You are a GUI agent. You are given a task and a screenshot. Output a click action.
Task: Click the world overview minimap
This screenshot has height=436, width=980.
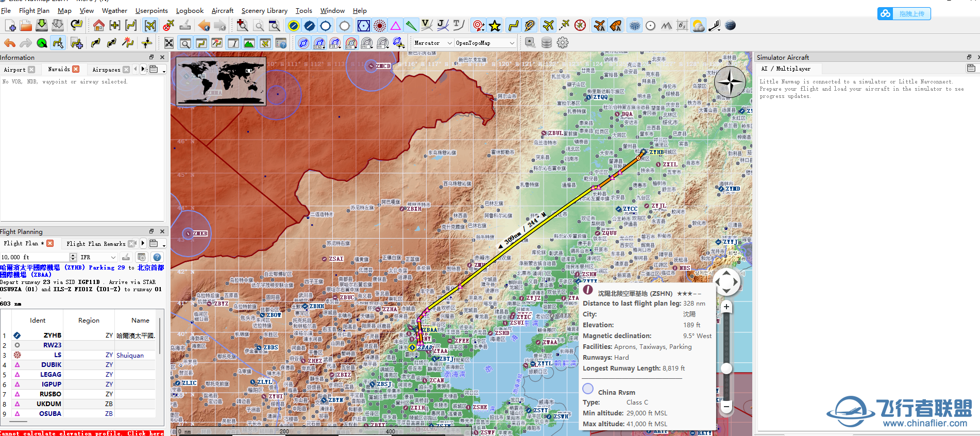click(221, 81)
